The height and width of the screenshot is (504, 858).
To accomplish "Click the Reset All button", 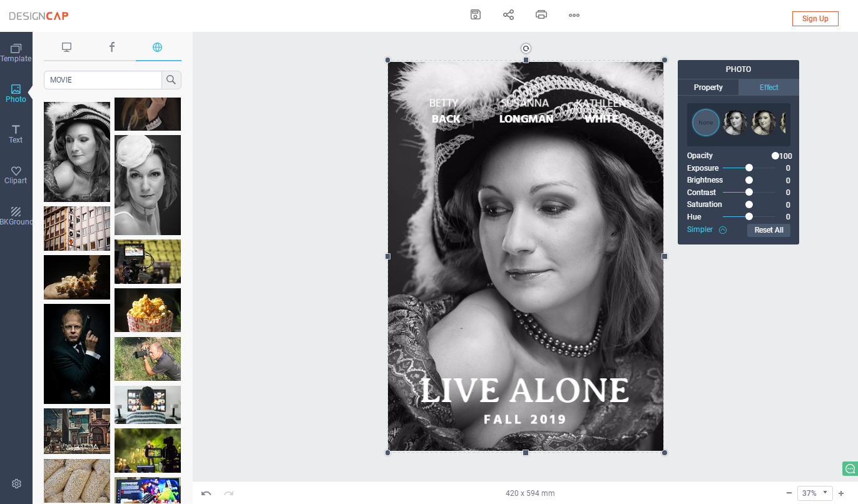I will coord(769,230).
